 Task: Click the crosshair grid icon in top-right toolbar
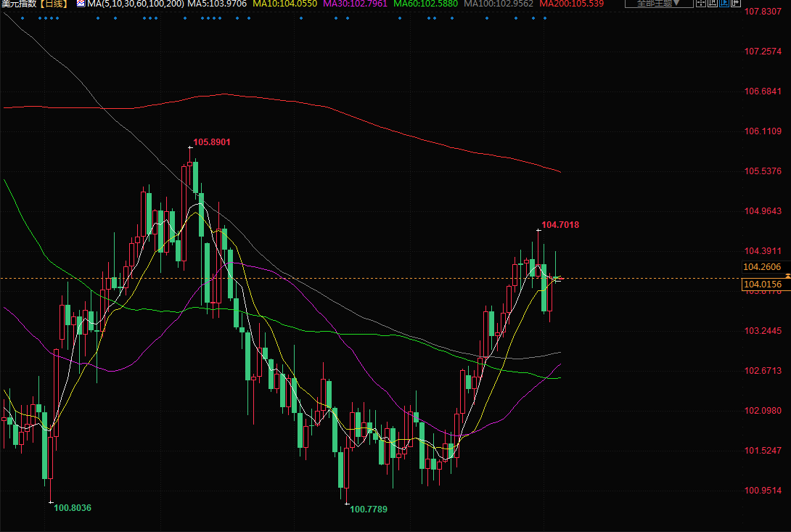(700, 4)
